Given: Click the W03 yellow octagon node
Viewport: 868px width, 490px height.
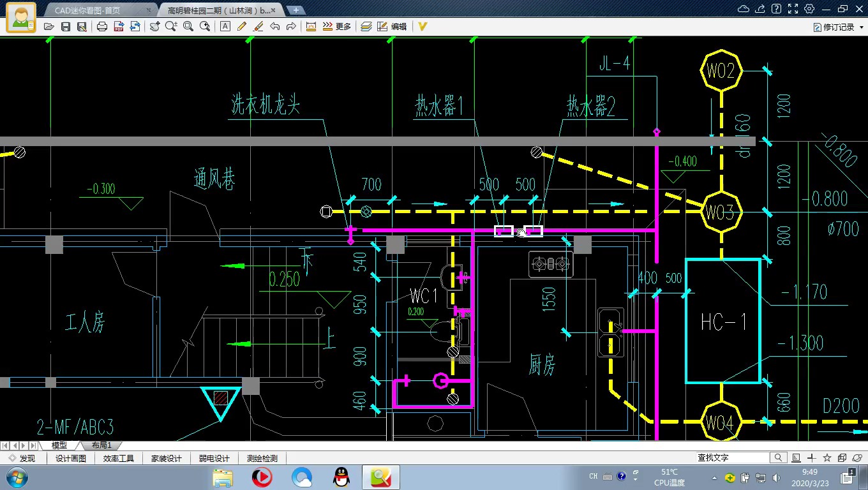Looking at the screenshot, I should pos(721,212).
